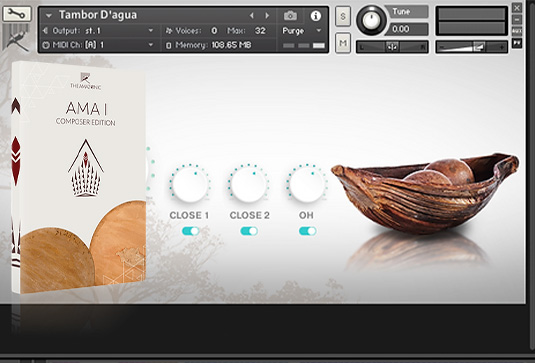Viewport: 535px width, 363px height.
Task: Click the volume slider handle
Action: tap(479, 47)
